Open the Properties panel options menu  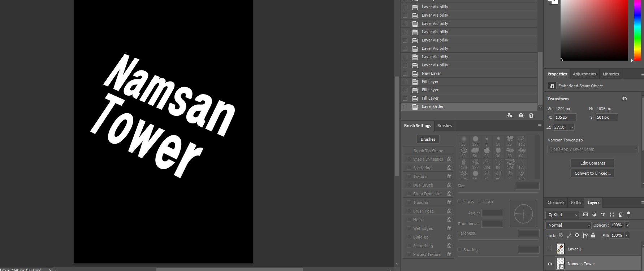[x=642, y=74]
